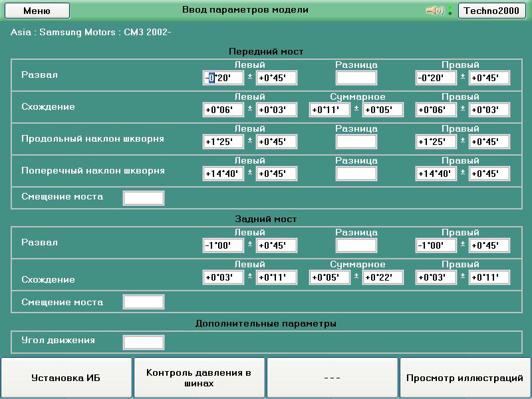Click Поперечный наклон шкворня Разница field
The image size is (532, 399).
point(356,174)
